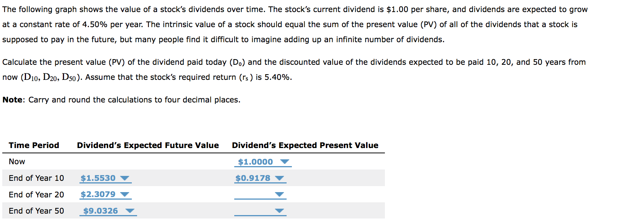Select the Now row label

coord(17,162)
